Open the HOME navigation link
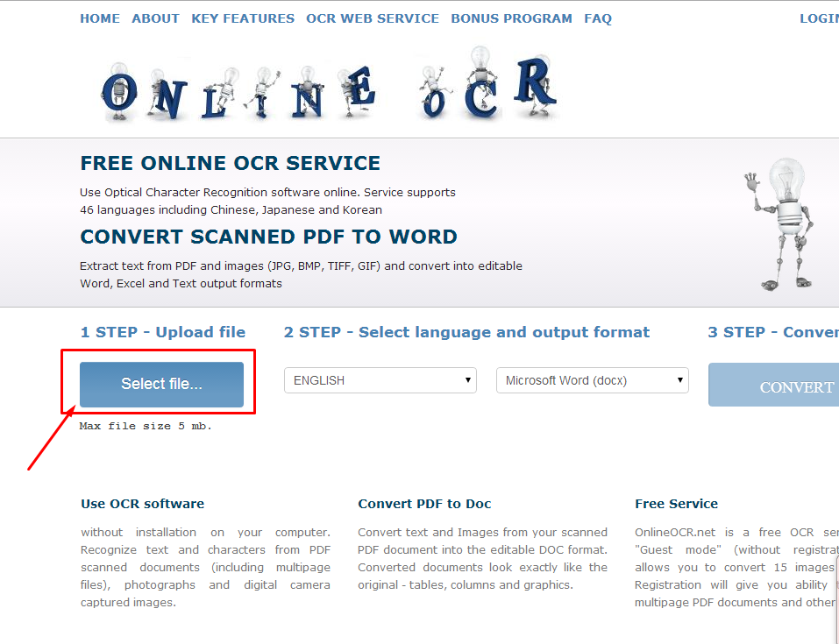The height and width of the screenshot is (644, 839). click(100, 18)
